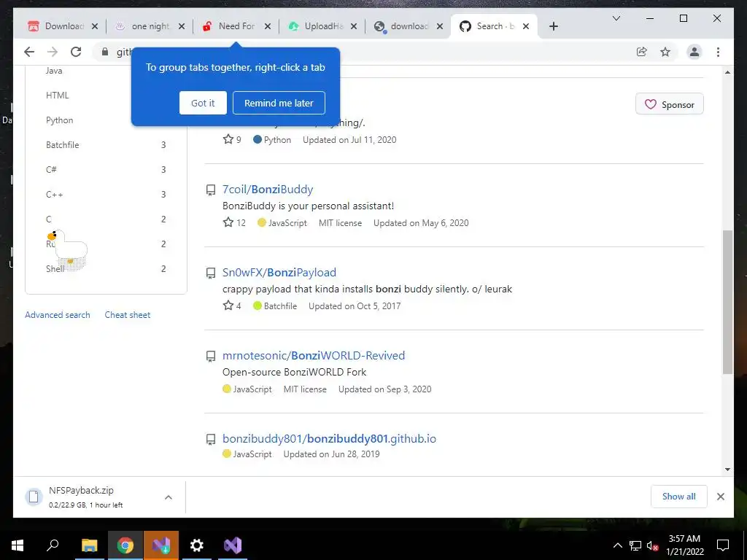Screen dimensions: 747x560
Task: Show all downloads
Action: [679, 497]
